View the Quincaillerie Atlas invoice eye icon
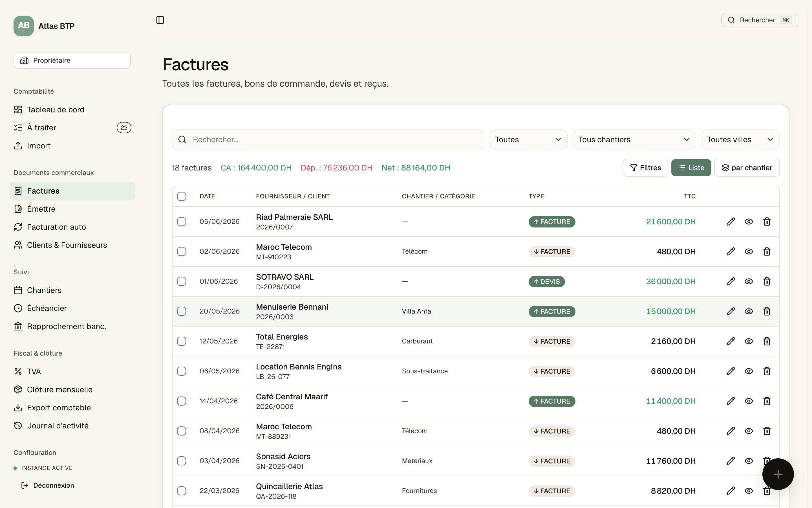 tap(749, 491)
